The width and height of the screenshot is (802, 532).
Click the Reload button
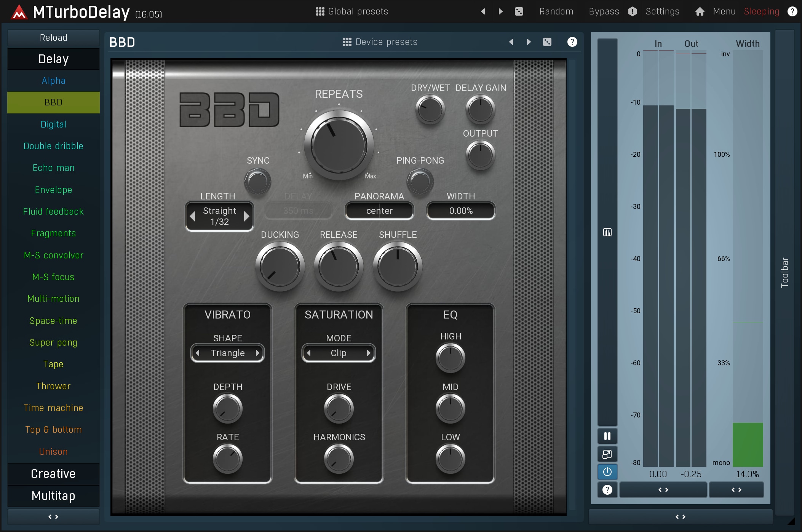(53, 38)
